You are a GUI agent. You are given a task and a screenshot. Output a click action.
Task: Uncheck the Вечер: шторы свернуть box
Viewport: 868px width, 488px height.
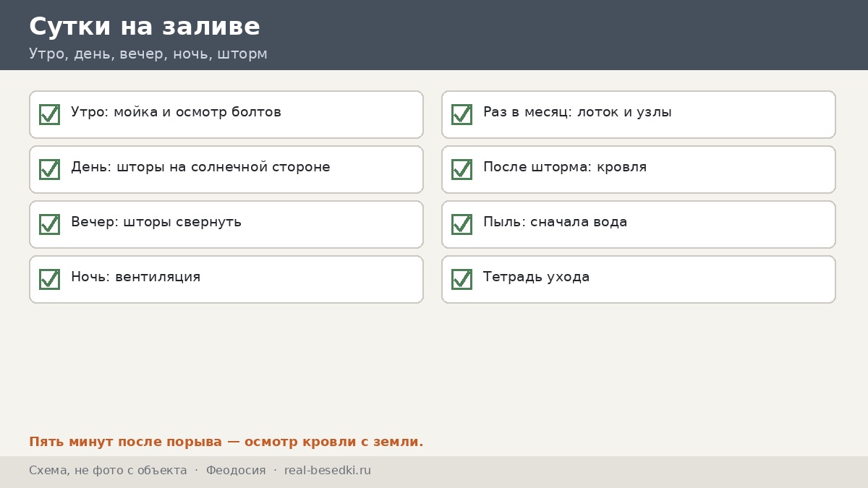point(49,224)
